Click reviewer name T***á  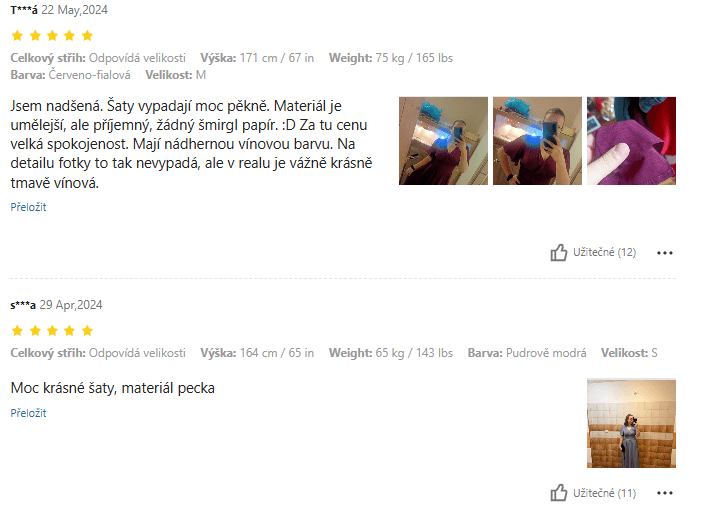pyautogui.click(x=24, y=10)
